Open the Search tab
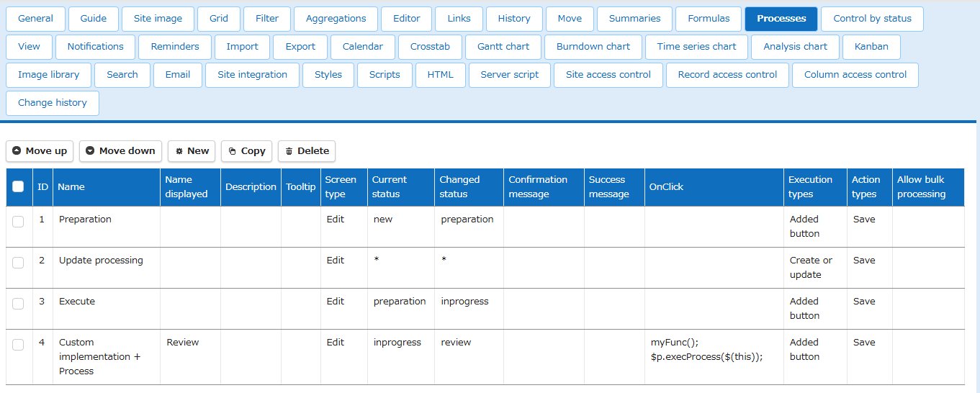The image size is (980, 393). pyautogui.click(x=122, y=75)
